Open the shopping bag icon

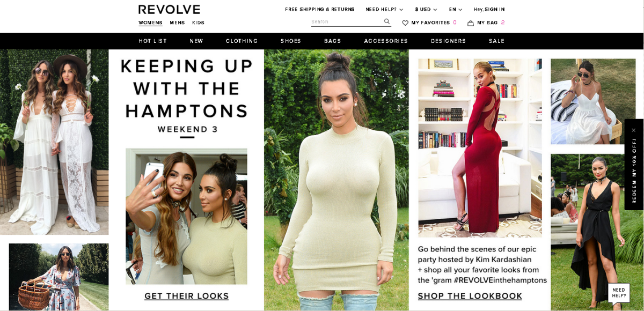471,23
